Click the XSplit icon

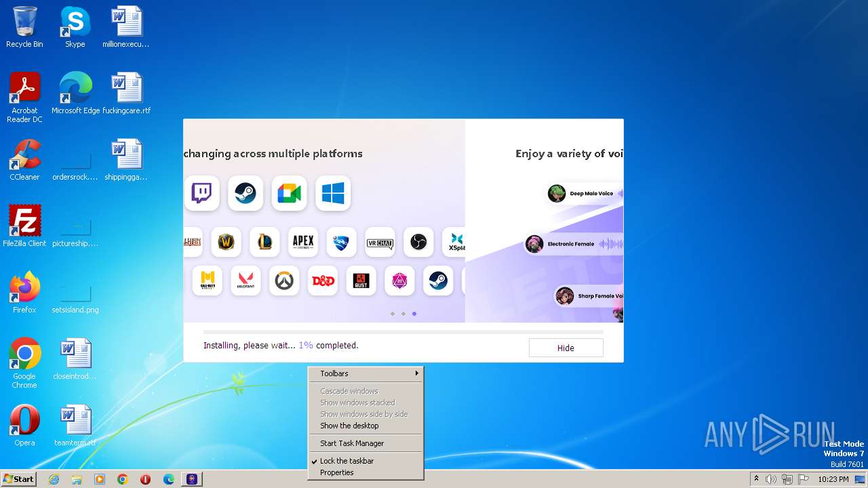pyautogui.click(x=454, y=243)
